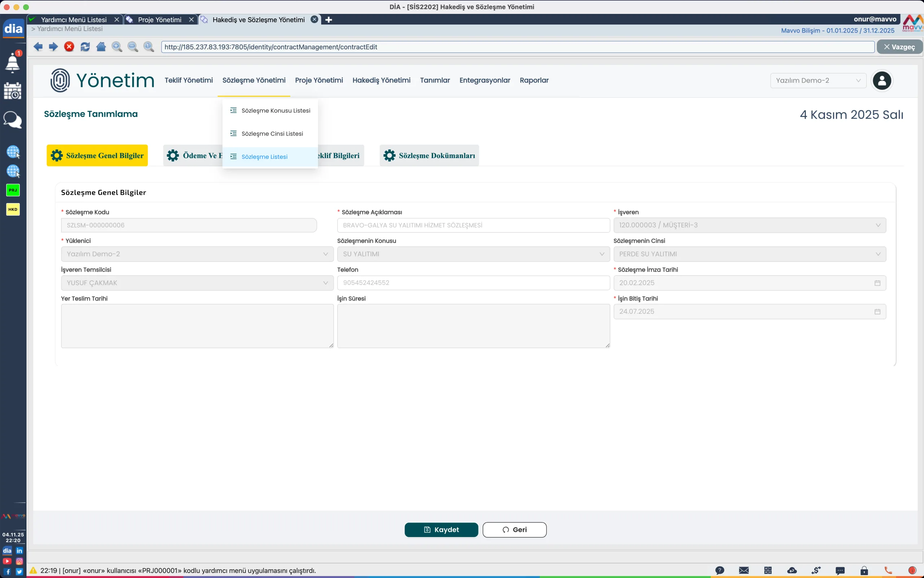
Task: Click the Telefon input field
Action: tap(473, 283)
